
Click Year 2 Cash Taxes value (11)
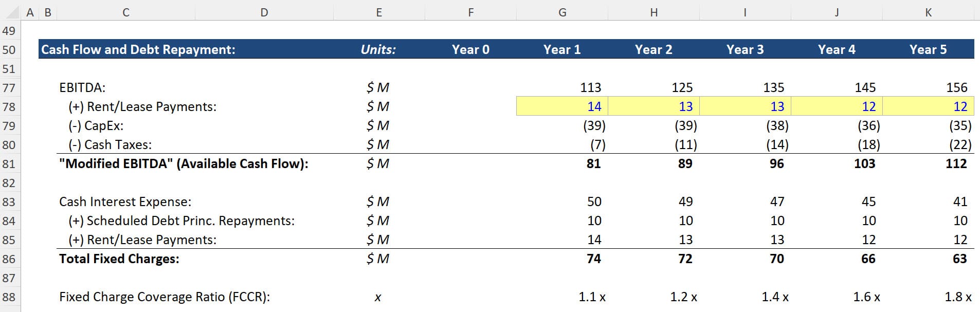point(685,145)
